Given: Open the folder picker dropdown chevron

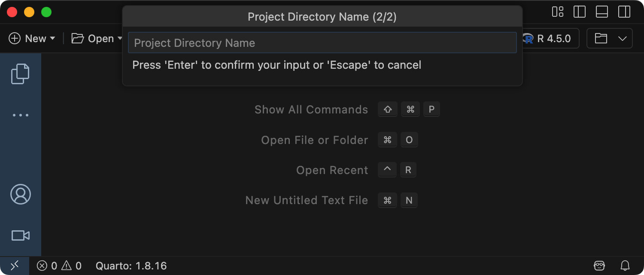Looking at the screenshot, I should pyautogui.click(x=623, y=39).
